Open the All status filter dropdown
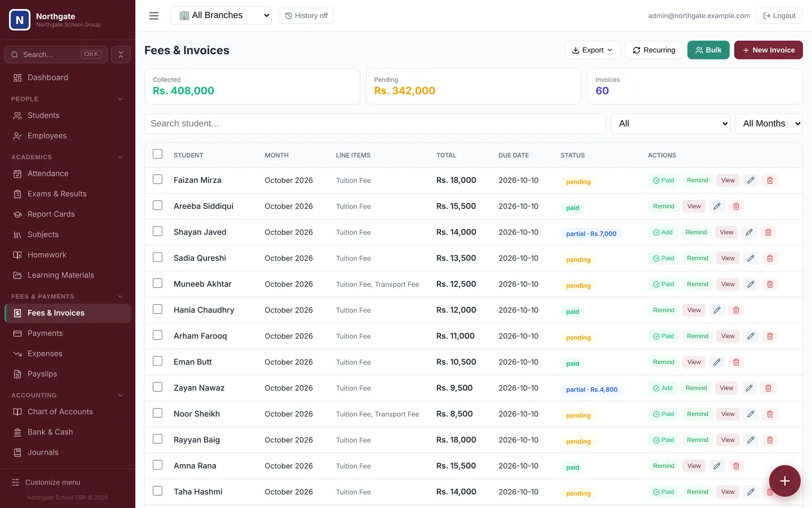The width and height of the screenshot is (812, 508). point(670,124)
